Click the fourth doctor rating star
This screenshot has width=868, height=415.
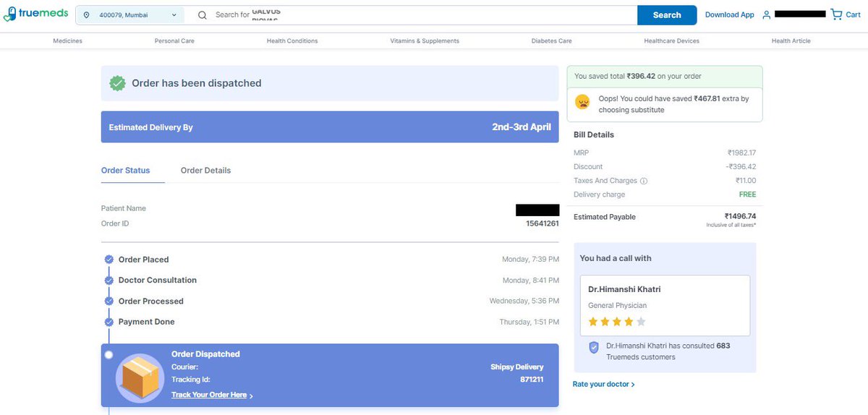629,322
